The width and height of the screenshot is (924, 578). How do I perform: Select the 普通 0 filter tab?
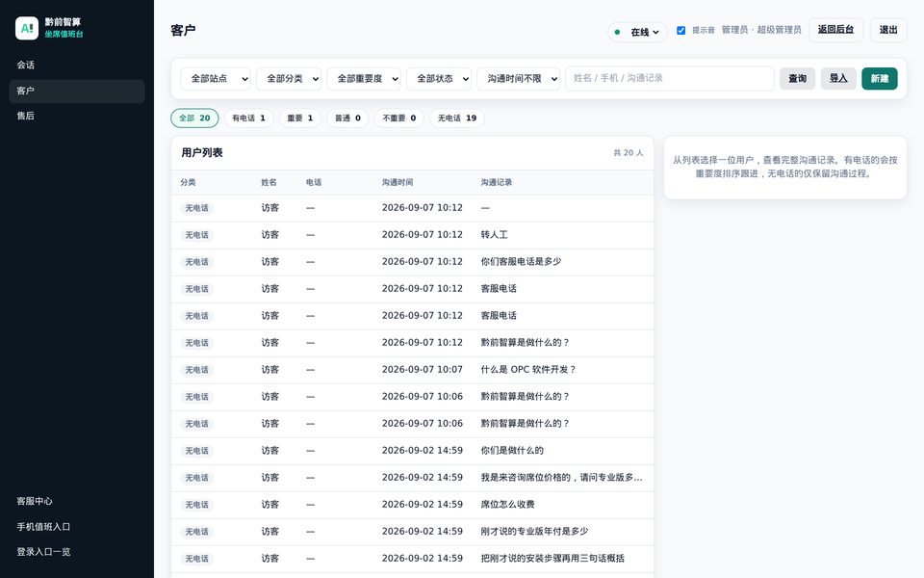click(x=347, y=118)
